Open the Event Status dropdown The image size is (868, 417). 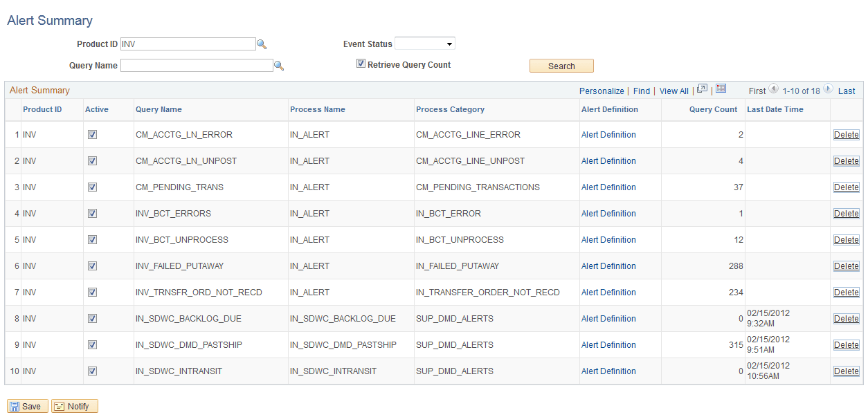click(x=425, y=43)
